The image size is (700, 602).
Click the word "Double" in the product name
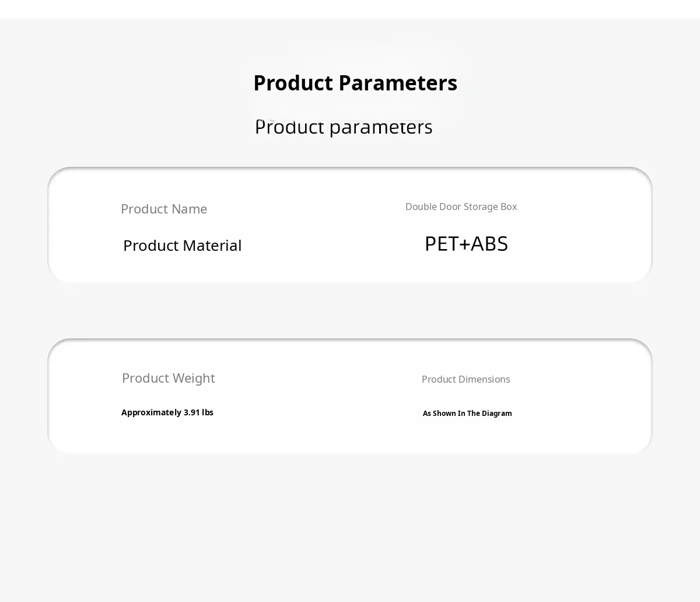[x=420, y=206]
